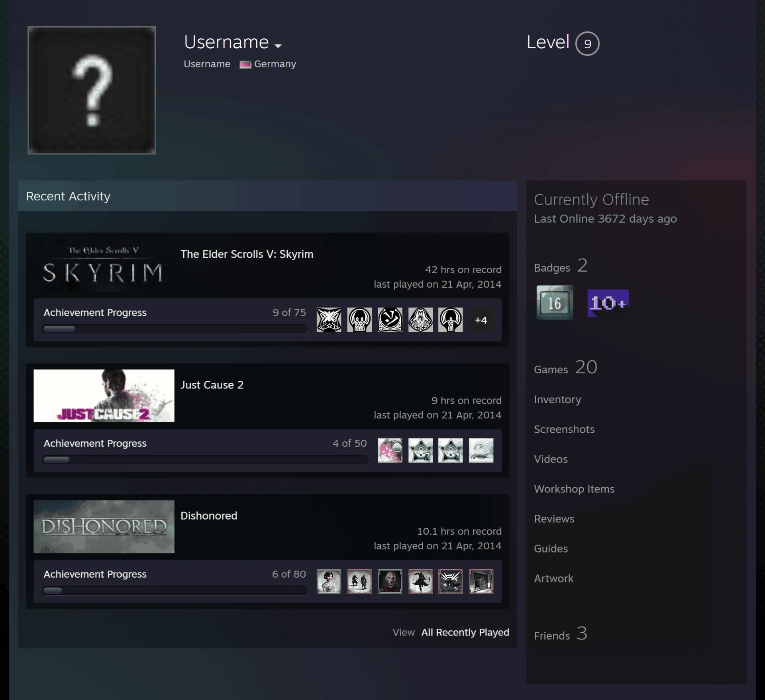Go to Screenshots

pyautogui.click(x=564, y=429)
